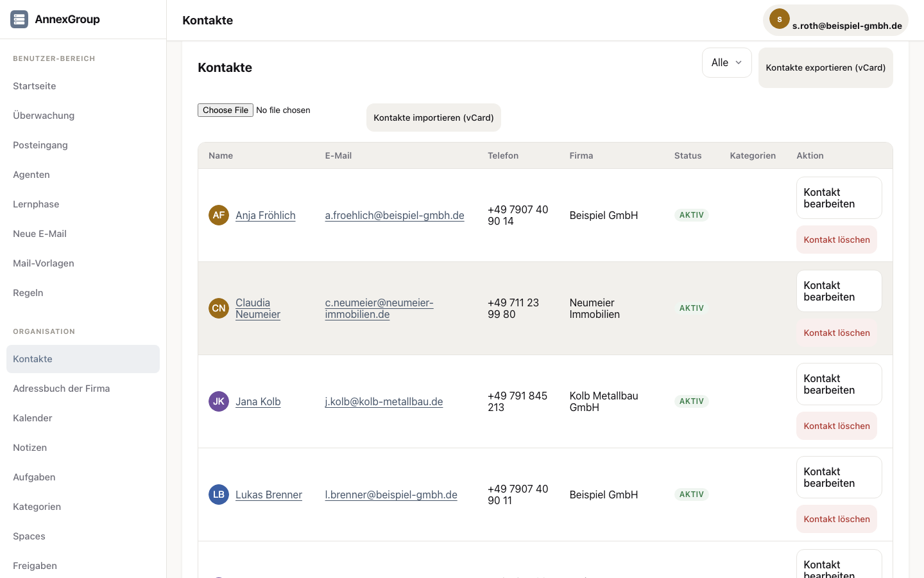Delete contact Anja Fröhlich
Screen dimensions: 924x578
coord(837,240)
